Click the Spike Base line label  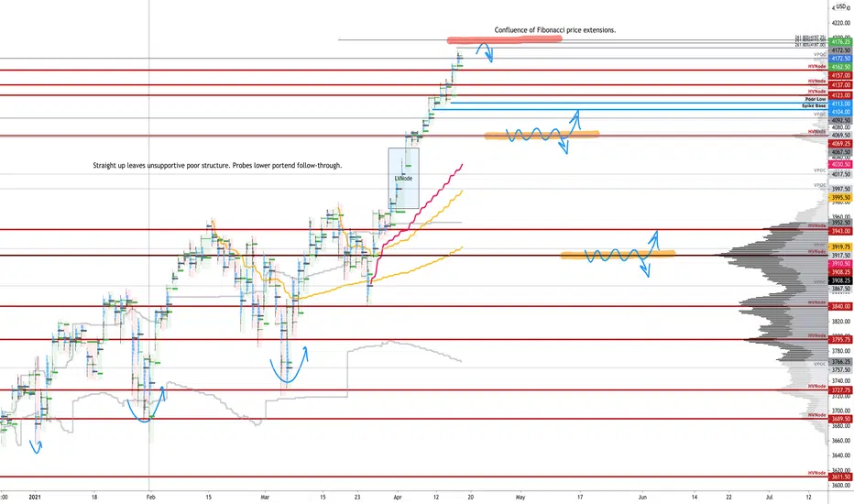pos(814,105)
